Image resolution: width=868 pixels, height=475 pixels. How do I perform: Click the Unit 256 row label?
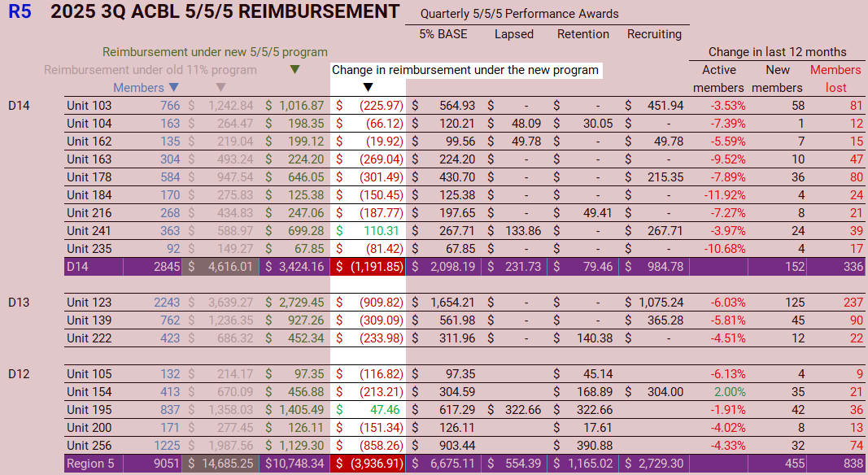click(89, 446)
